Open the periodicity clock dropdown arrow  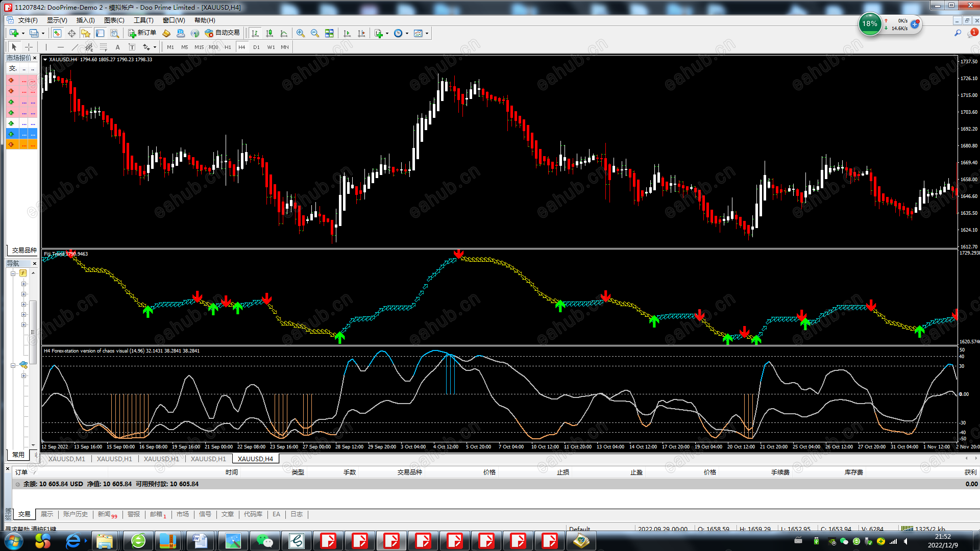(x=407, y=34)
